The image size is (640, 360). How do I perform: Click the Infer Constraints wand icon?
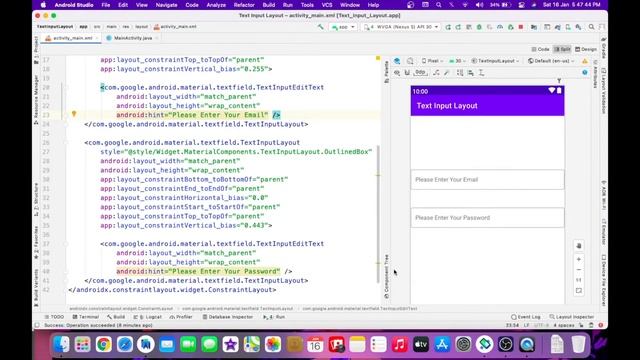pos(447,73)
